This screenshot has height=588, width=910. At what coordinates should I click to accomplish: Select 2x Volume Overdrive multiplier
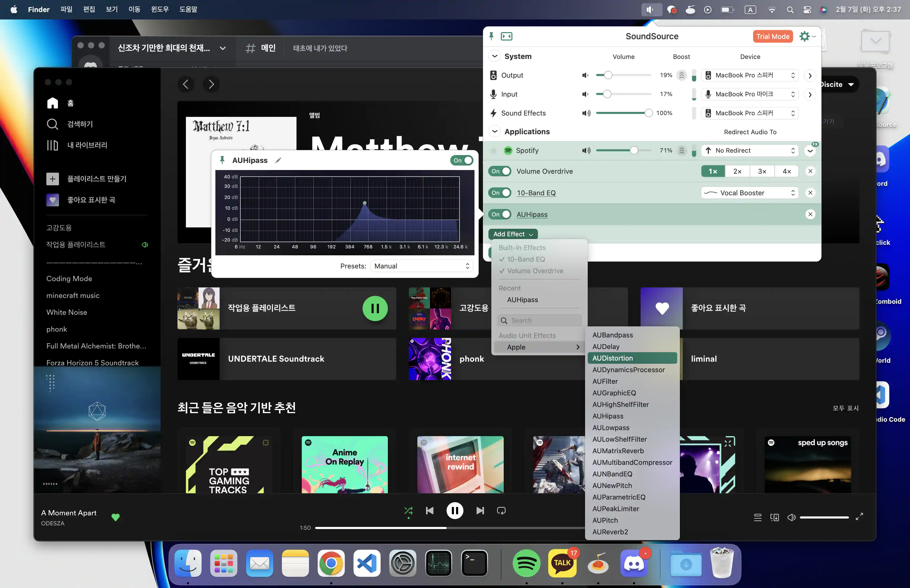click(737, 171)
